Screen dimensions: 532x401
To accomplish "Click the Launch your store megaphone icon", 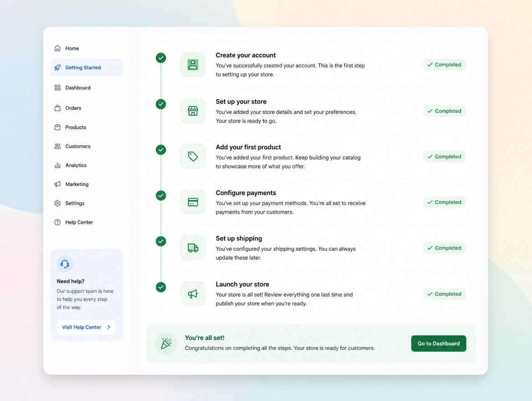I will 193,294.
